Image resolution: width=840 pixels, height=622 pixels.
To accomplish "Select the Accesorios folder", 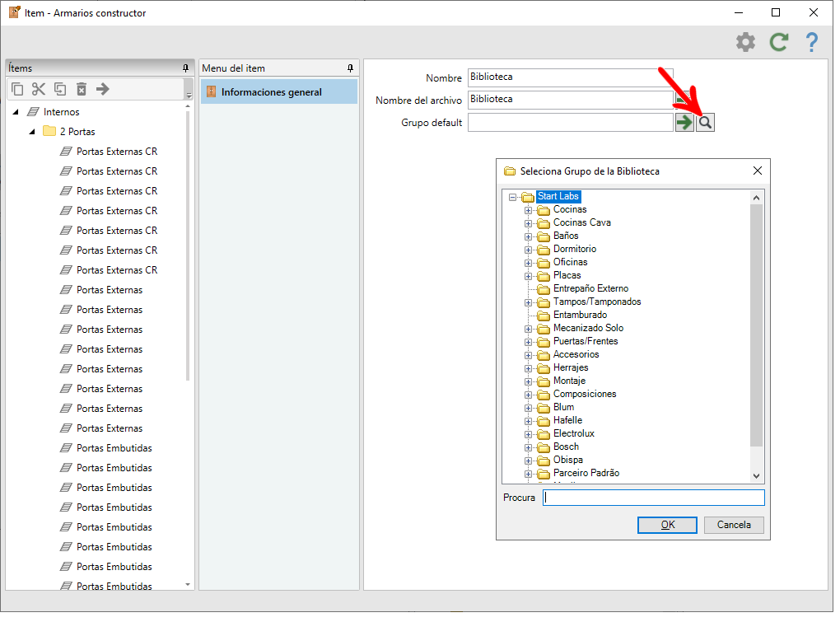I will pyautogui.click(x=576, y=354).
